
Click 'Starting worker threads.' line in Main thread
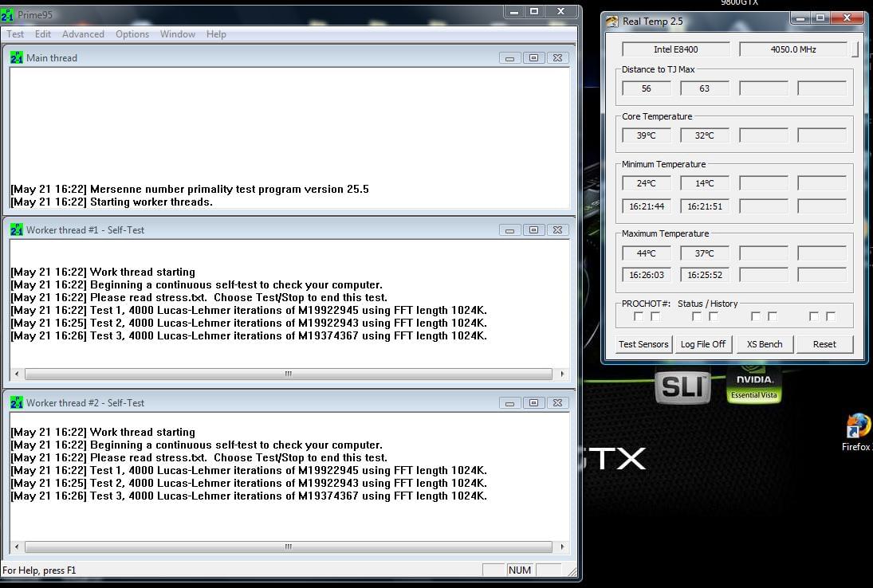click(x=112, y=202)
